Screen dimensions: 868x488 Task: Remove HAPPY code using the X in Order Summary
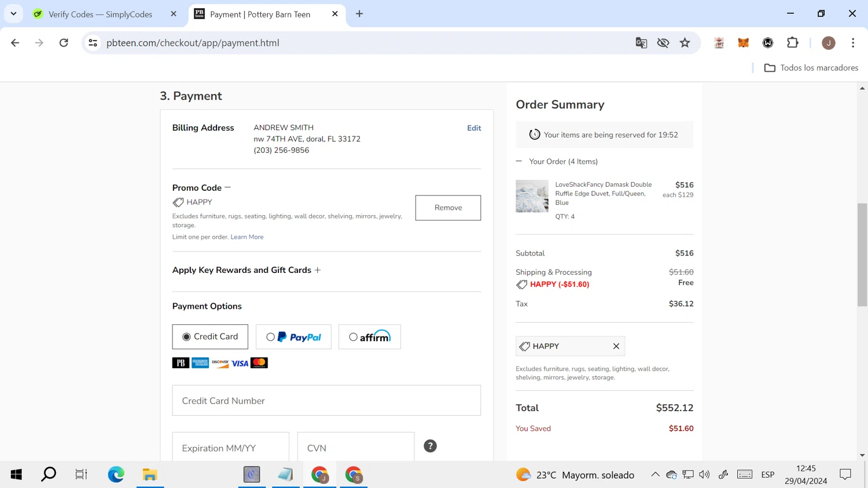pyautogui.click(x=616, y=346)
